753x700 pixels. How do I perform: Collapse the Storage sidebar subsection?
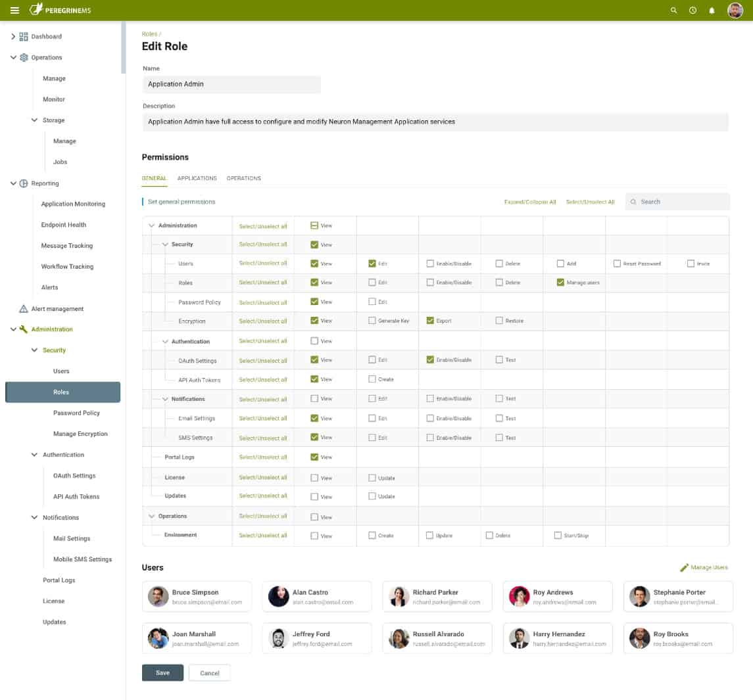tap(34, 120)
